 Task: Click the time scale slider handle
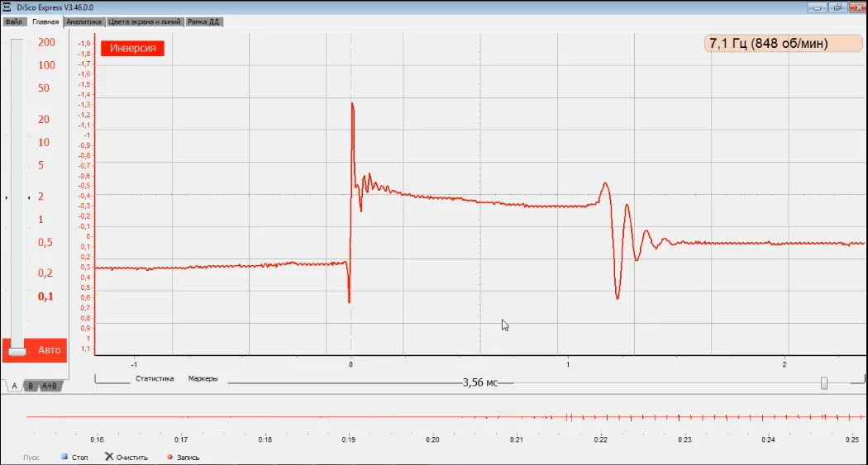824,383
